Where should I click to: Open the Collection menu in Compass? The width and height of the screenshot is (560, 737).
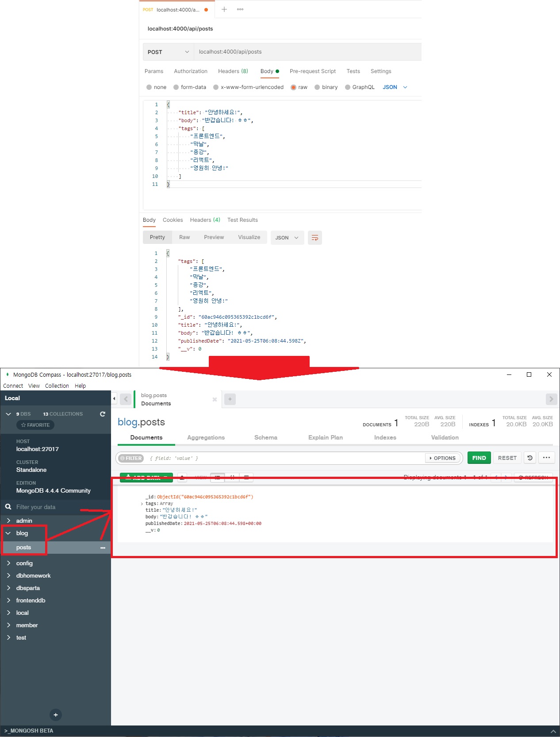[57, 386]
